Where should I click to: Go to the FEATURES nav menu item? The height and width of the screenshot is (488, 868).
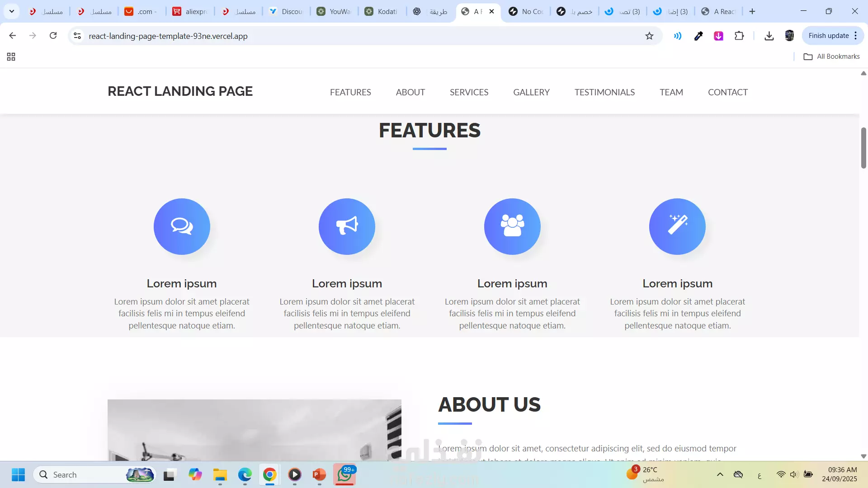pos(350,92)
